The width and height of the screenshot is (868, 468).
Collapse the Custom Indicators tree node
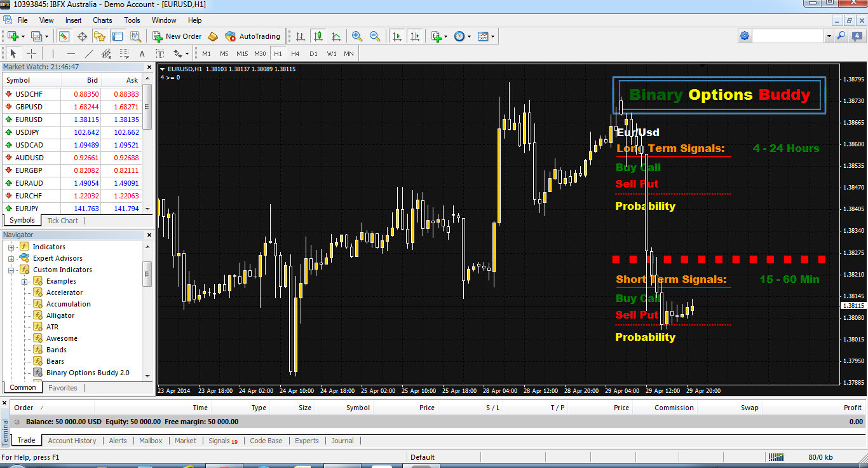click(x=11, y=270)
